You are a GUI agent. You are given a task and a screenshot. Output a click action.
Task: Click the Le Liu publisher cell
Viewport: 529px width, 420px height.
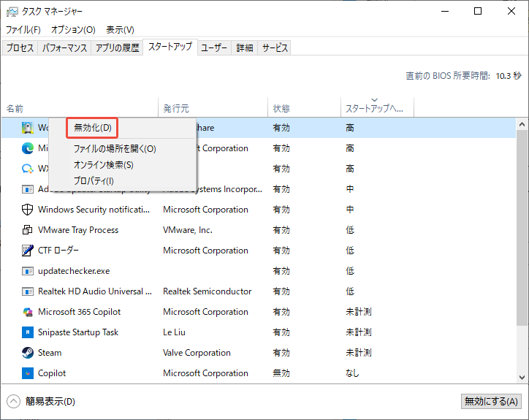coord(174,332)
